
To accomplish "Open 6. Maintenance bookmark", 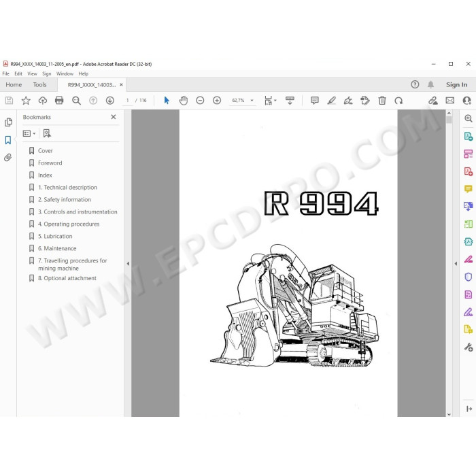I will coord(57,248).
